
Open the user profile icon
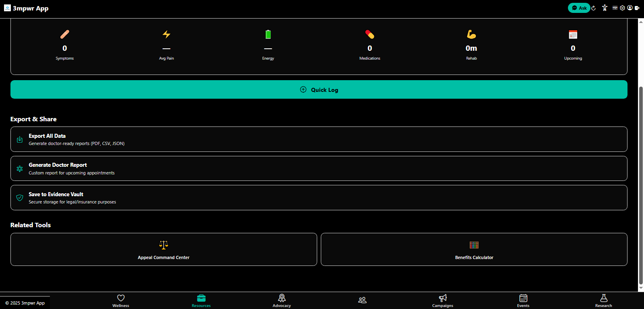(x=630, y=8)
